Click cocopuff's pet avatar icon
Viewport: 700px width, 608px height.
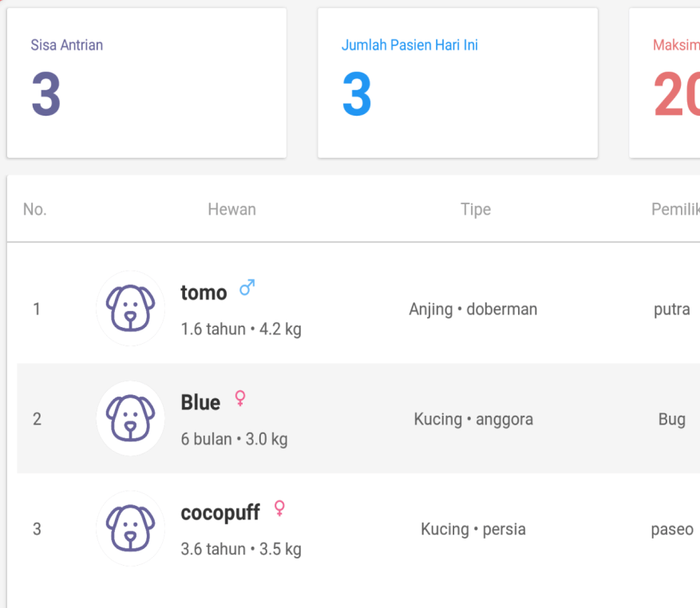[130, 528]
